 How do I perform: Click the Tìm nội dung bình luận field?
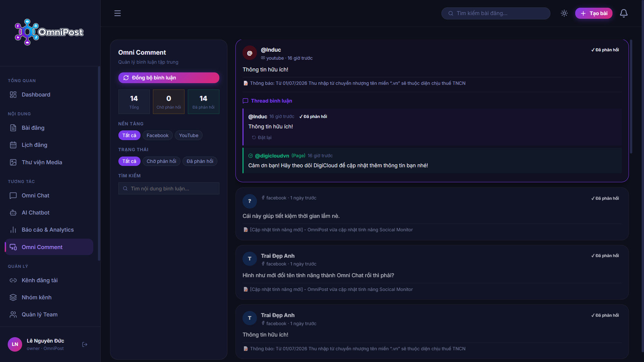[x=169, y=189]
